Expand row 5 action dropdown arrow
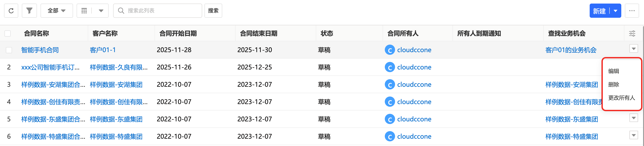Viewport: 644px width, 146px height. [x=633, y=118]
